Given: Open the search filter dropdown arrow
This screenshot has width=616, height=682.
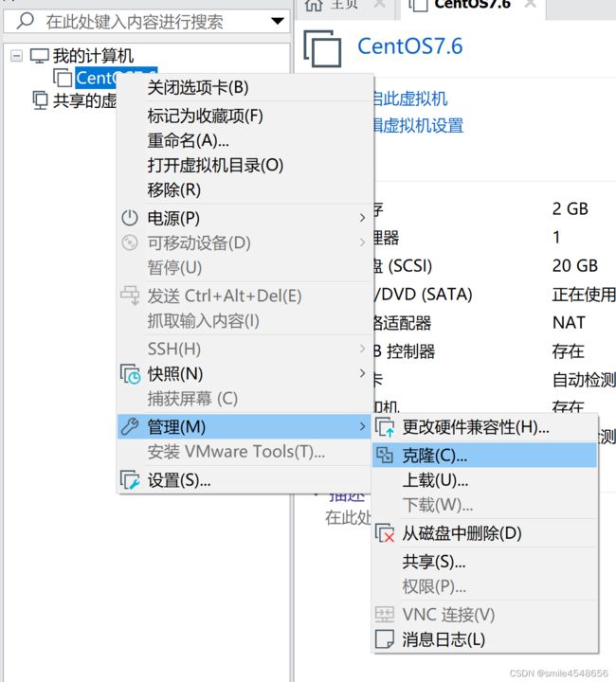Looking at the screenshot, I should 278,21.
